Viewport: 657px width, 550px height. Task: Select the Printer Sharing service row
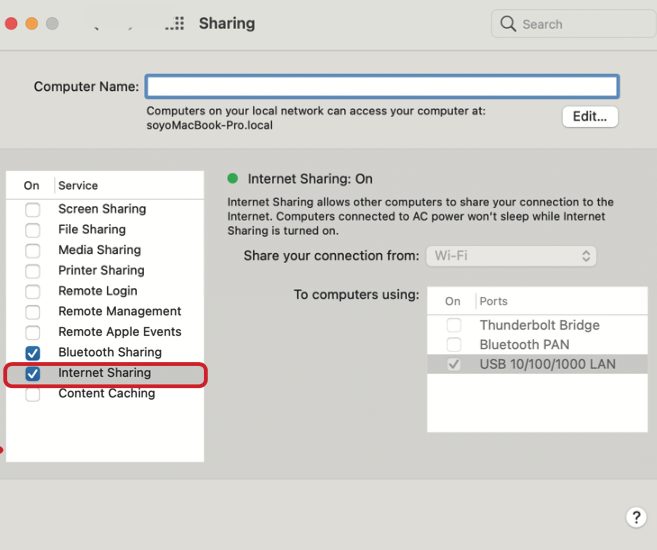105,271
